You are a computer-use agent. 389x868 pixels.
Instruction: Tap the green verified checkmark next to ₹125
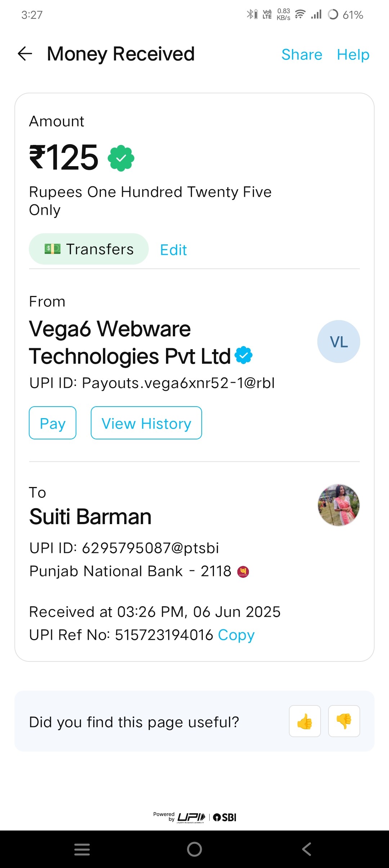121,158
